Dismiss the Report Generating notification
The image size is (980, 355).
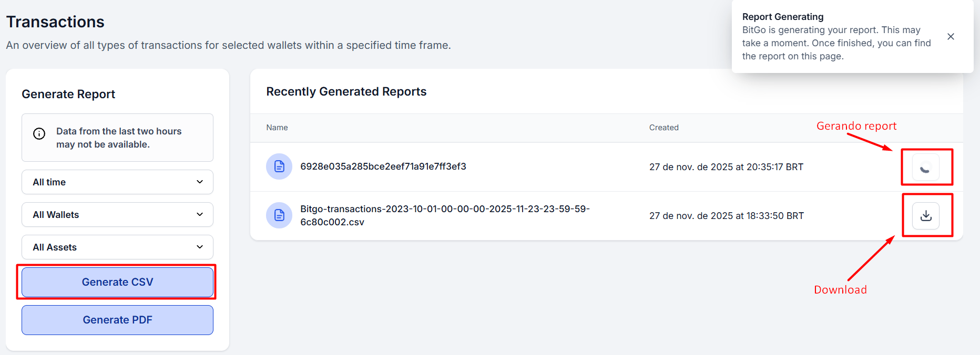coord(951,37)
